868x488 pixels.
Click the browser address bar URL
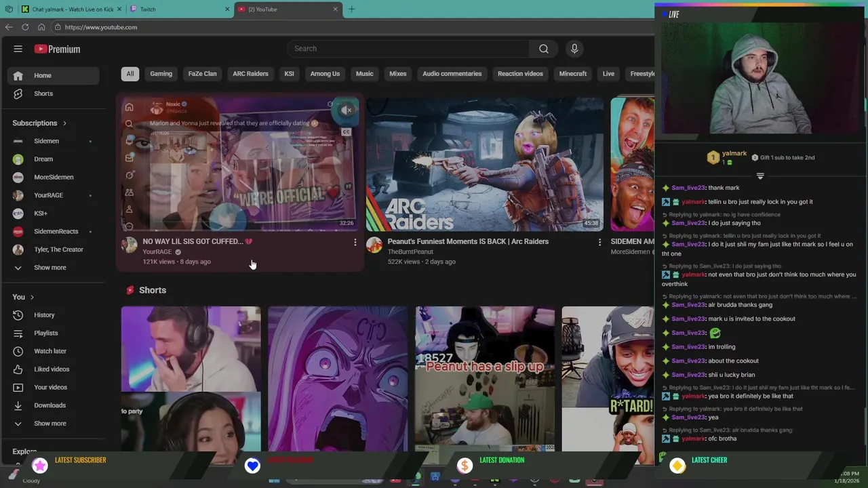(101, 27)
